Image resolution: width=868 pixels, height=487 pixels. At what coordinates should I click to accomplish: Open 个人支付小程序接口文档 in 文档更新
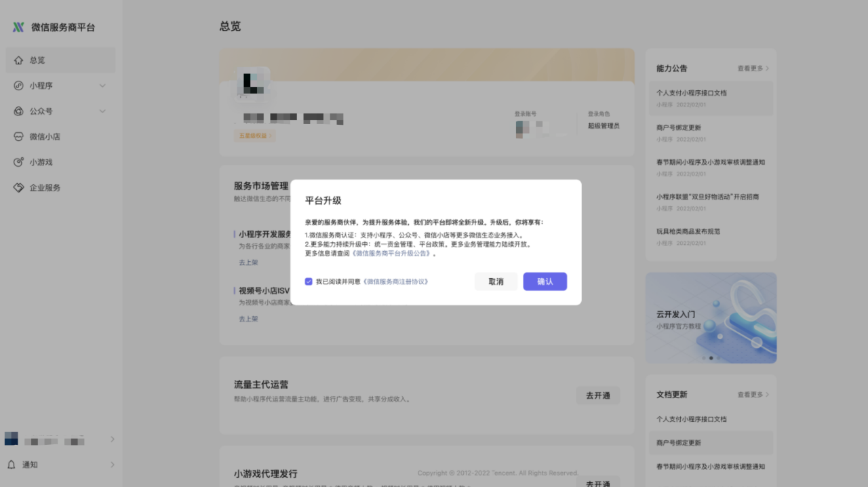[x=709, y=419]
